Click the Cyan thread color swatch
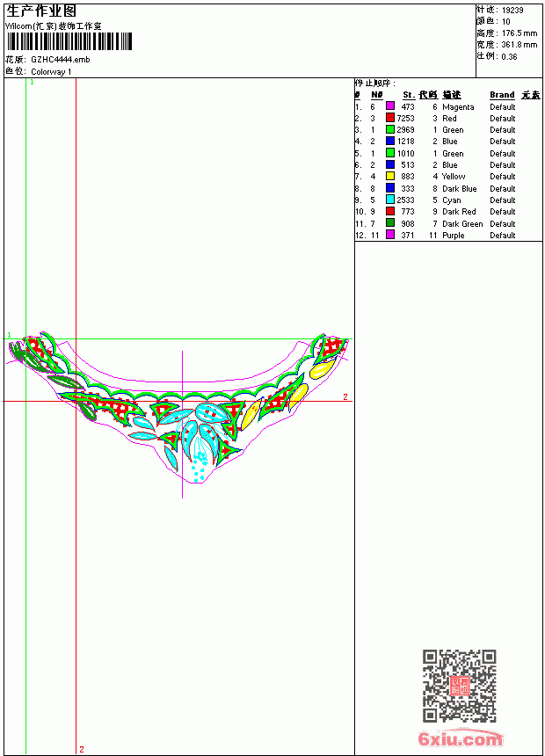Image resolution: width=545 pixels, height=756 pixels. (x=390, y=200)
